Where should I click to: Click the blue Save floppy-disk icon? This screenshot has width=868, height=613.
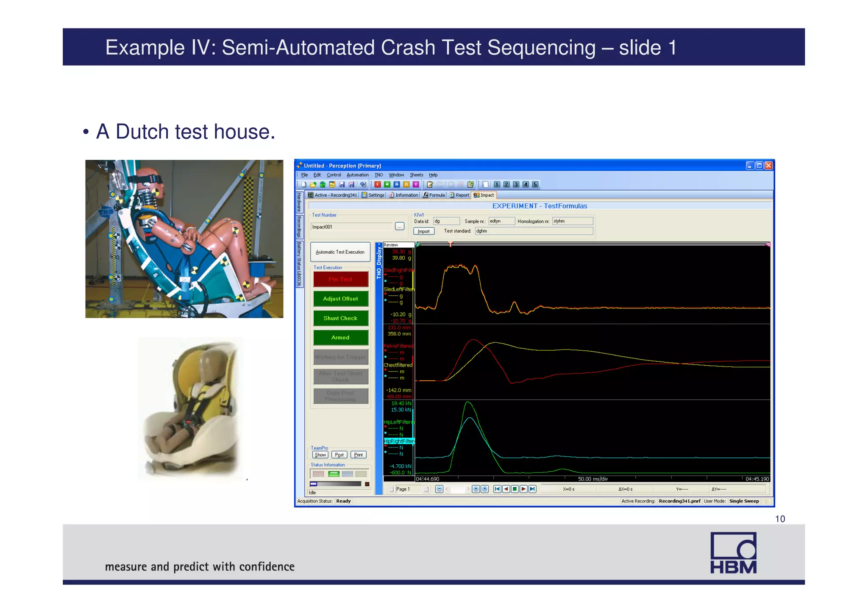click(342, 184)
